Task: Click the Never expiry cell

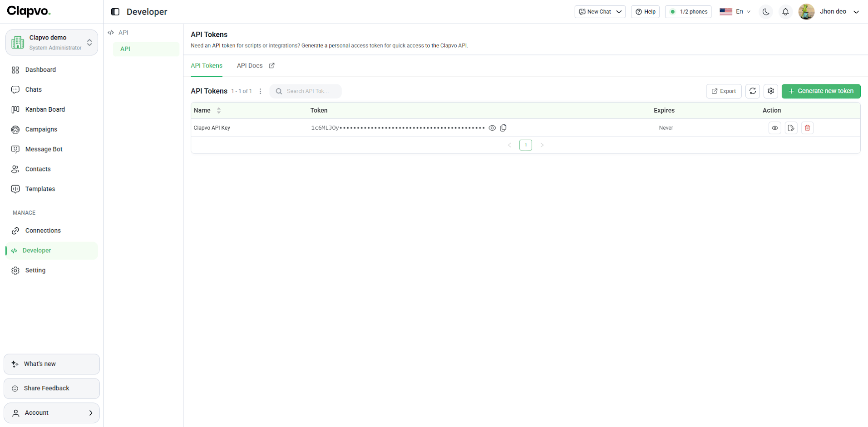Action: click(x=666, y=128)
